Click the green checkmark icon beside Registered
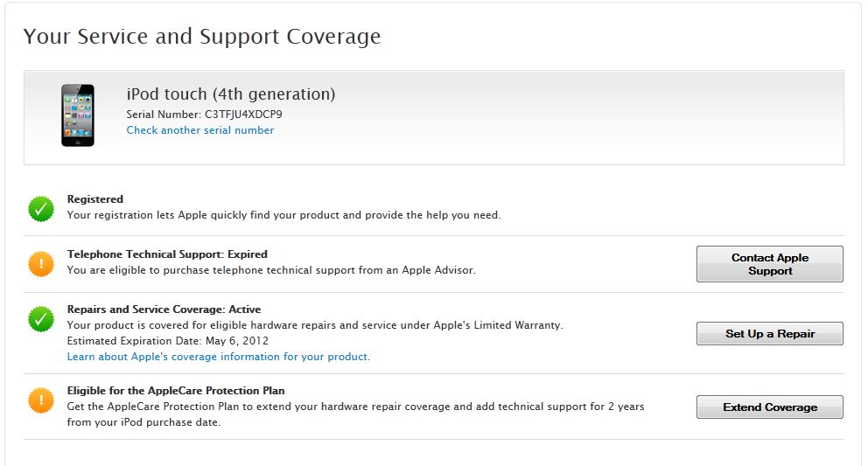Viewport: 868px width, 466px height. (41, 208)
